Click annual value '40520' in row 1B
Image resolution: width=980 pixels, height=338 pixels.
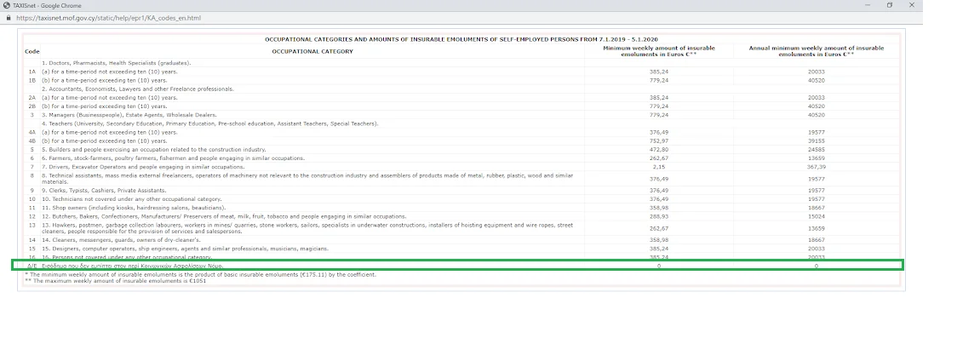(x=817, y=81)
